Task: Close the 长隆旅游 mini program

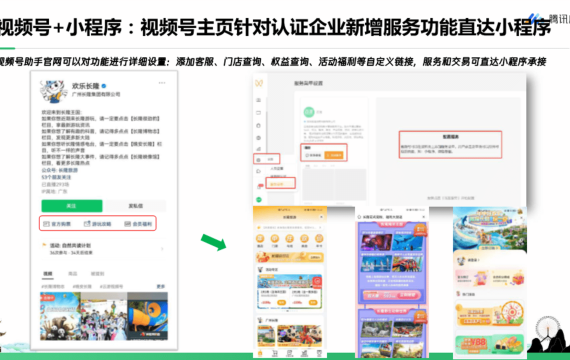Action: [321, 217]
